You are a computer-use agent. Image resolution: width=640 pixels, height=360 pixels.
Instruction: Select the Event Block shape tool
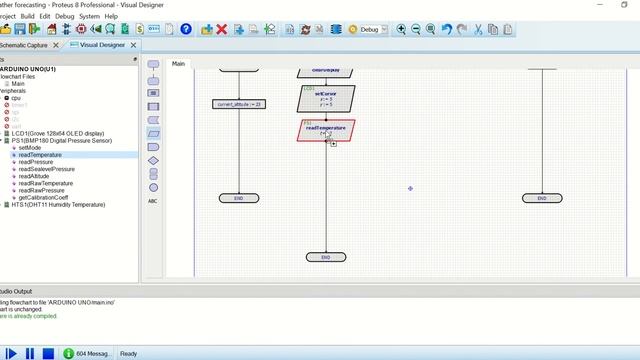pyautogui.click(x=153, y=64)
